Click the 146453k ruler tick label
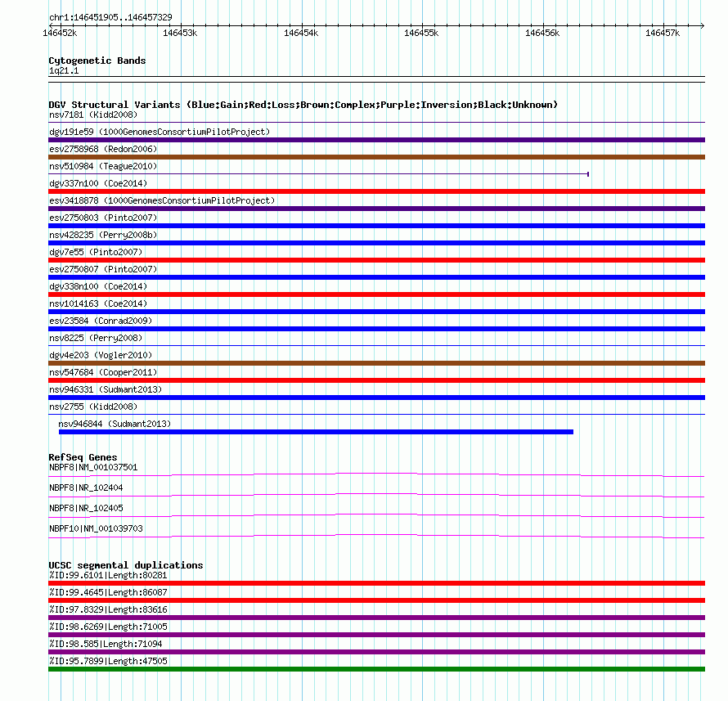The height and width of the screenshot is (701, 728). click(180, 34)
